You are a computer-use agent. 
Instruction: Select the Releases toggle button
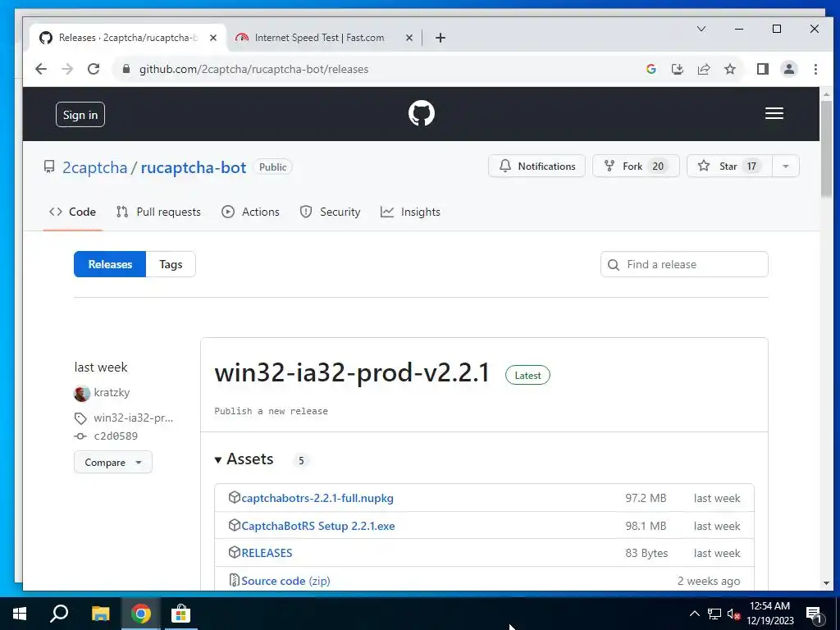(110, 264)
